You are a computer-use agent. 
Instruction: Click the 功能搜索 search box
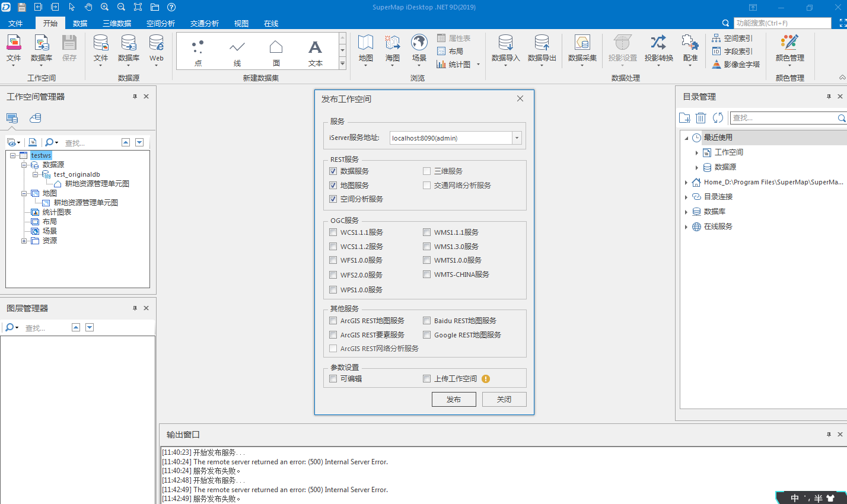pyautogui.click(x=782, y=23)
